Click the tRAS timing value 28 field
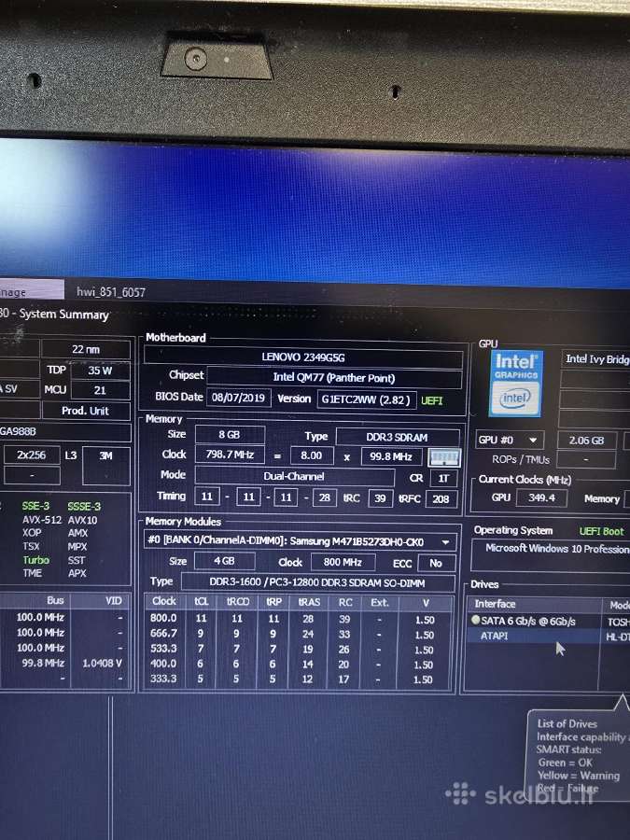Viewport: 630px width, 840px height. [324, 497]
